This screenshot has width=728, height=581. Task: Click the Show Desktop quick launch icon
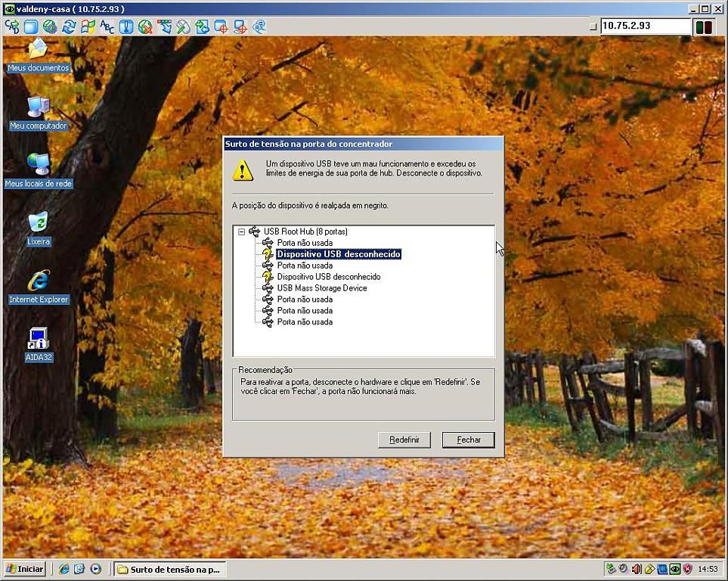pyautogui.click(x=79, y=569)
